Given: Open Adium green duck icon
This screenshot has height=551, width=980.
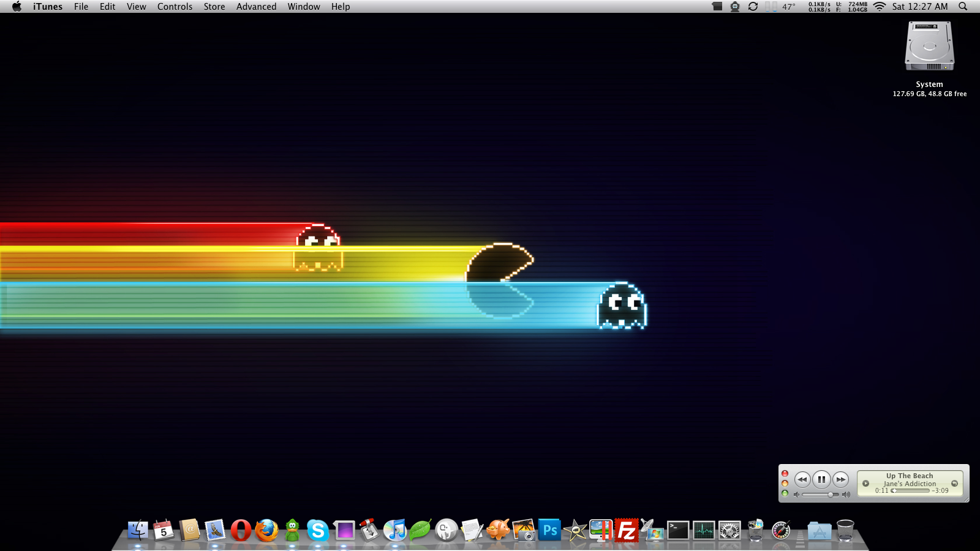Looking at the screenshot, I should click(292, 530).
